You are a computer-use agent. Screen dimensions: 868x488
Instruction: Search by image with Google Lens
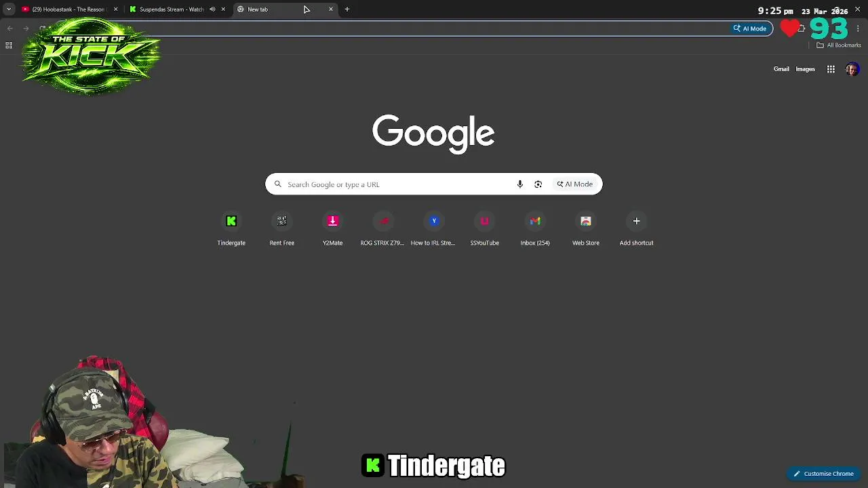[538, 184]
